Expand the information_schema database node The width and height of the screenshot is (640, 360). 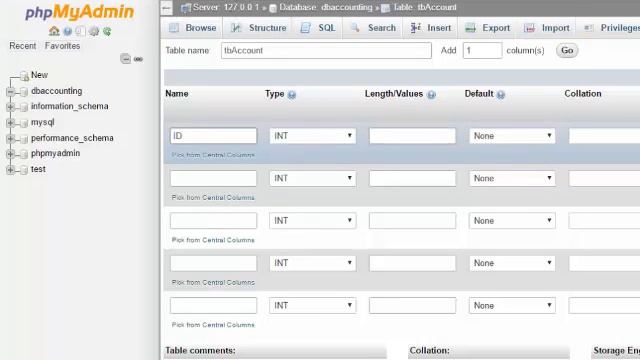click(x=10, y=107)
